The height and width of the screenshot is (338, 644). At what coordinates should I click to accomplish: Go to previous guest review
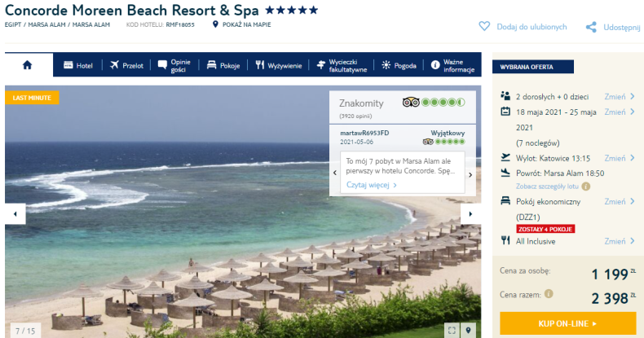point(335,173)
